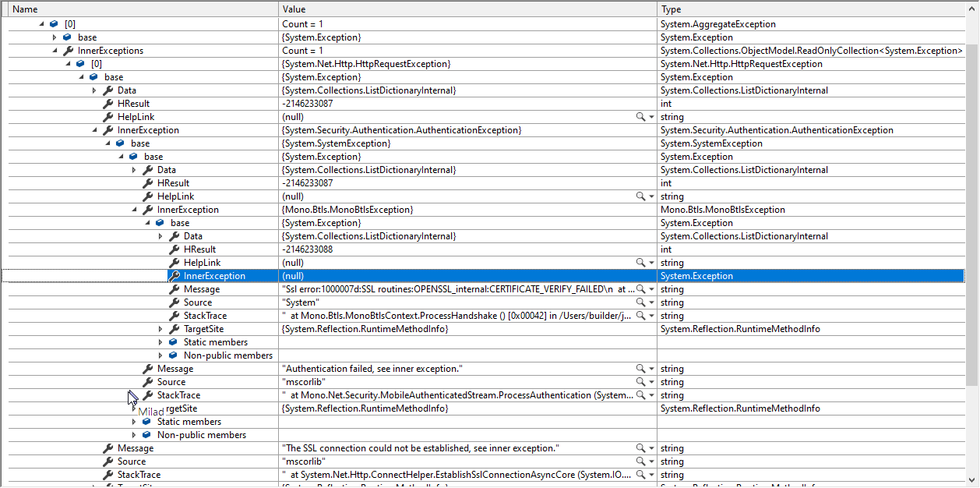
Task: Expand Static members below the MonoBtlsException TargetSite
Action: (x=160, y=342)
